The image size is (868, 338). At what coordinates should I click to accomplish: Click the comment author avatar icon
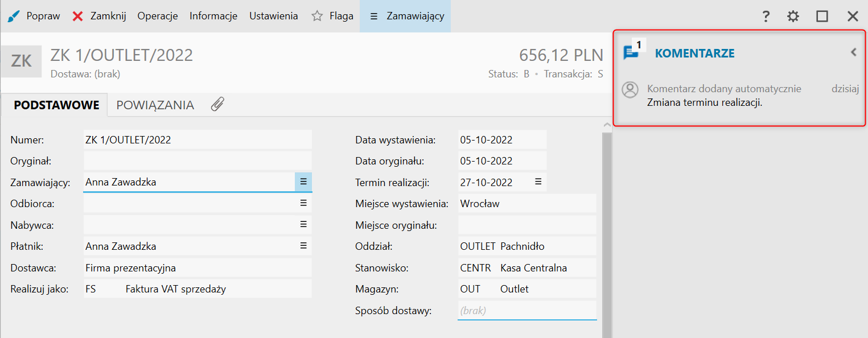coord(630,90)
